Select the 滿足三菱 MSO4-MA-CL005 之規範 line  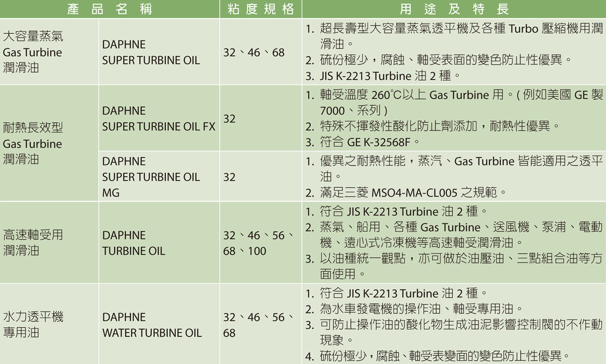[413, 191]
